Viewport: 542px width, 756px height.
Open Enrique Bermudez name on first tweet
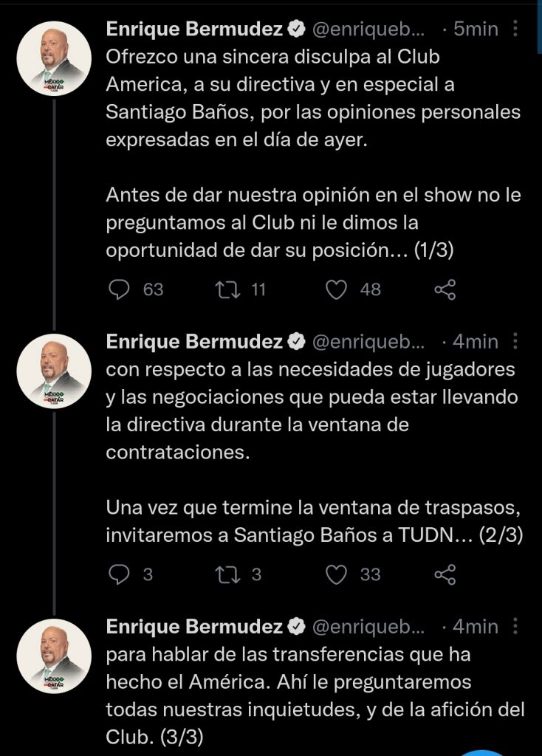click(x=195, y=30)
